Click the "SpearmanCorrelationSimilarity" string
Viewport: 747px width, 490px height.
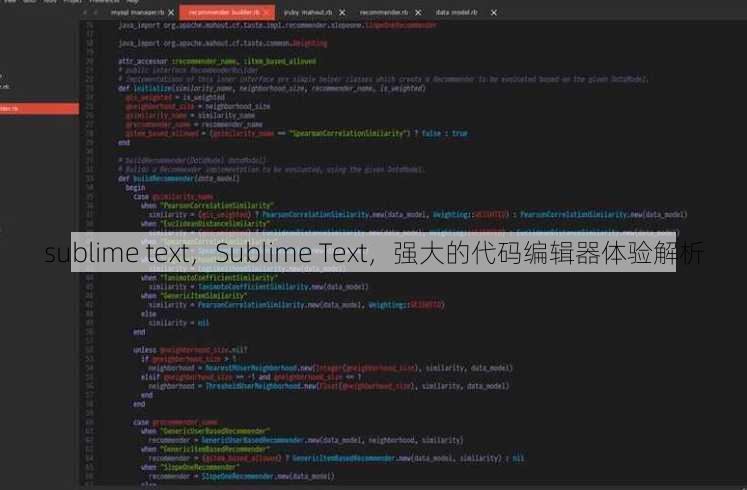pyautogui.click(x=349, y=134)
